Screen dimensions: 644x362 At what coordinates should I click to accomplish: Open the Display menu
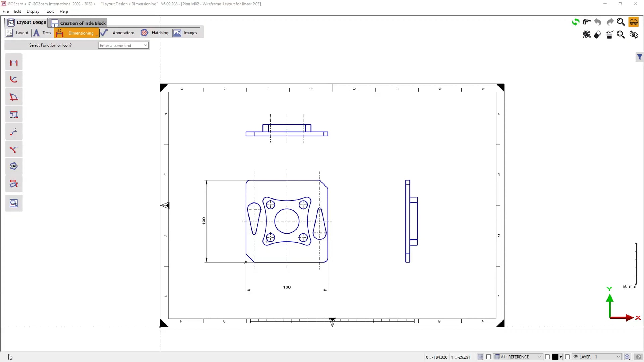[x=33, y=11]
